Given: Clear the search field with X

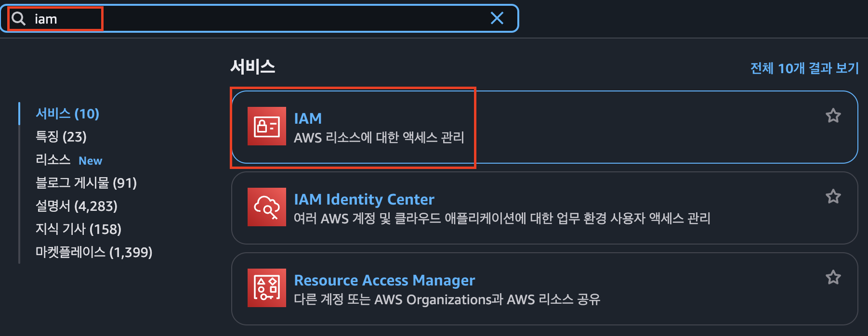Looking at the screenshot, I should point(497,18).
